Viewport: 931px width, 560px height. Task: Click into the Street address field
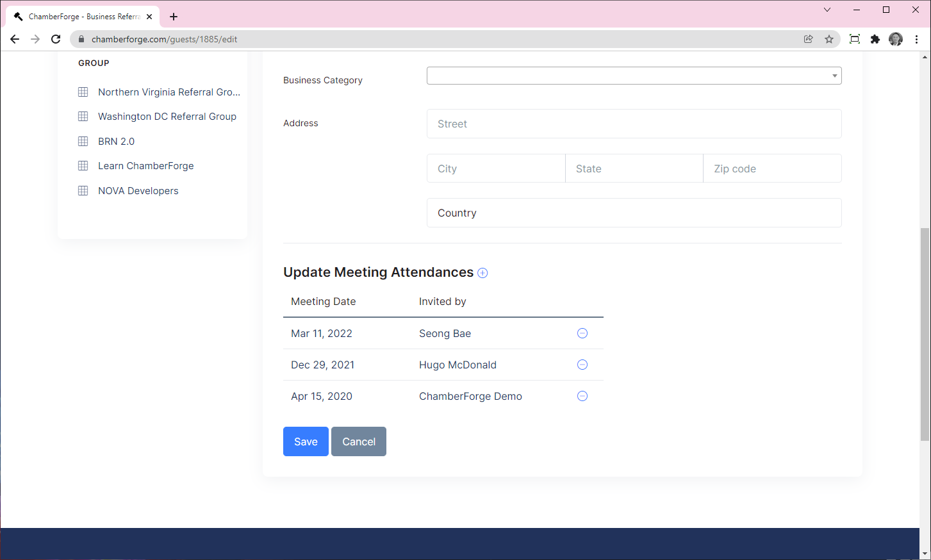[633, 124]
